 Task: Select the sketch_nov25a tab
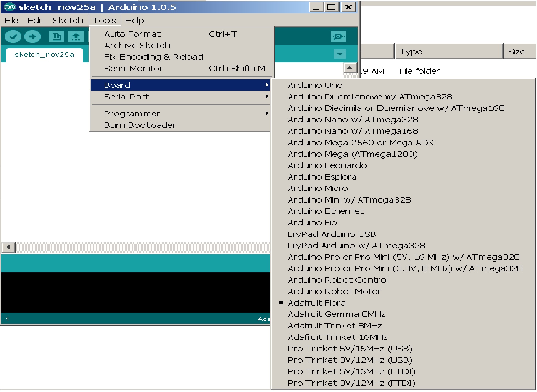(x=44, y=55)
